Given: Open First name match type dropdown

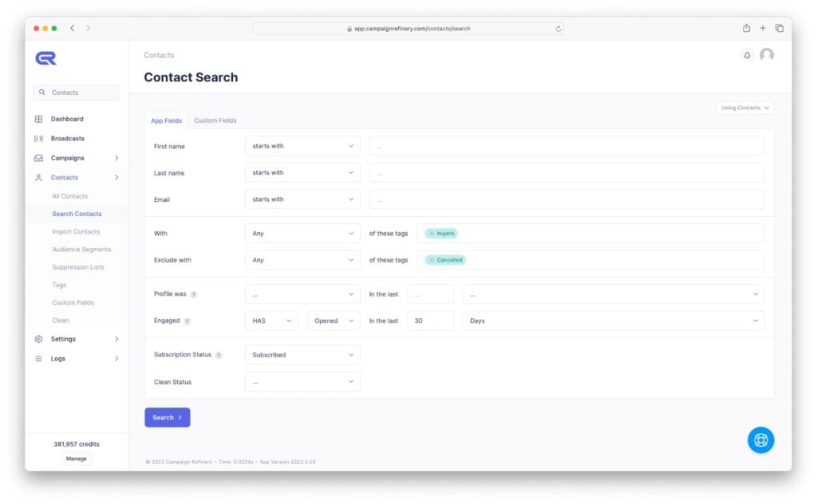Looking at the screenshot, I should (302, 146).
